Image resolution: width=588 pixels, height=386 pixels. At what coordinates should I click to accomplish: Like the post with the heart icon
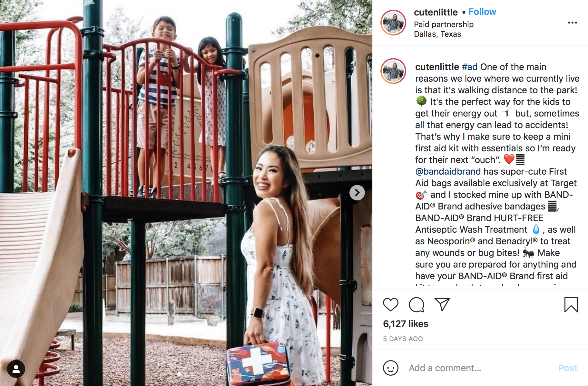pos(390,305)
